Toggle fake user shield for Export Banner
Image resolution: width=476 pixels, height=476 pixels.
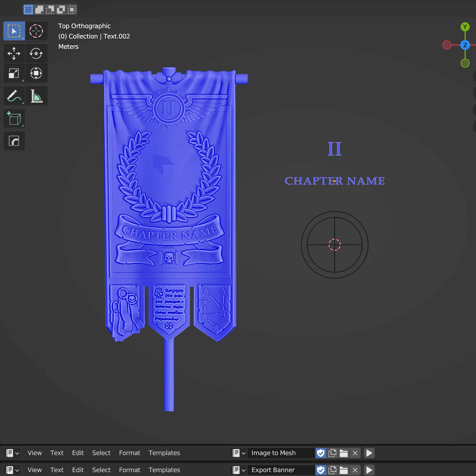pyautogui.click(x=321, y=470)
